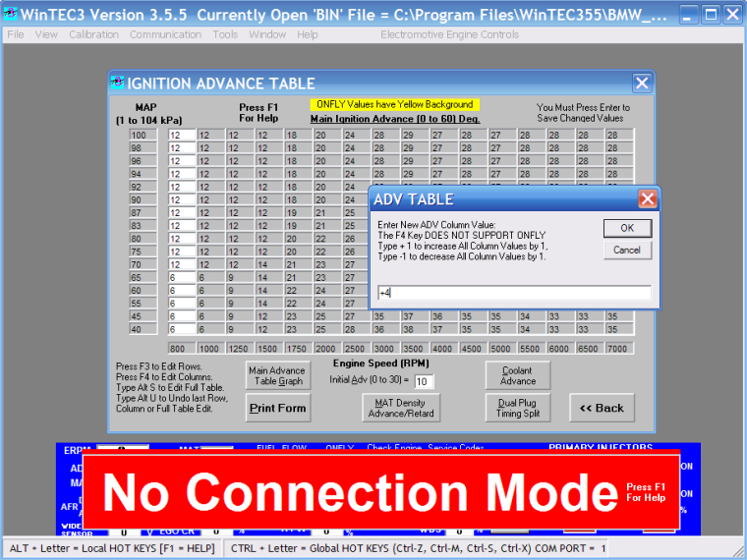Click the 45 kPa MAP row label
Viewport: 747px width, 560px height.
[x=143, y=316]
